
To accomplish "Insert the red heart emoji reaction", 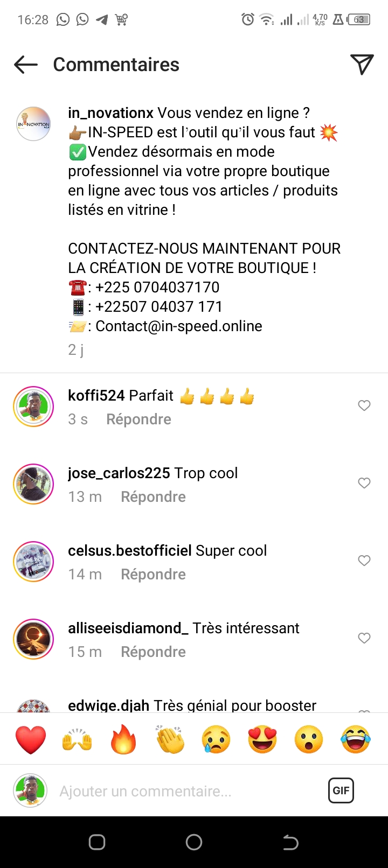I will (31, 739).
